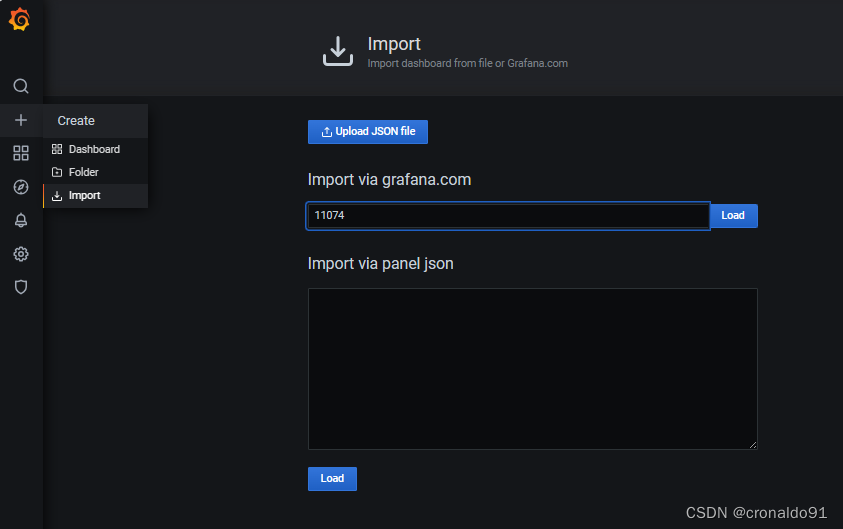
Task: Select Folder from the Create menu
Action: tap(95, 172)
